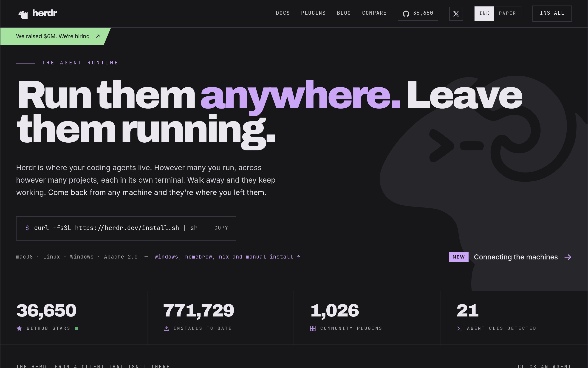Open the GitHub 36,650 stars button
This screenshot has width=588, height=368.
click(x=418, y=14)
